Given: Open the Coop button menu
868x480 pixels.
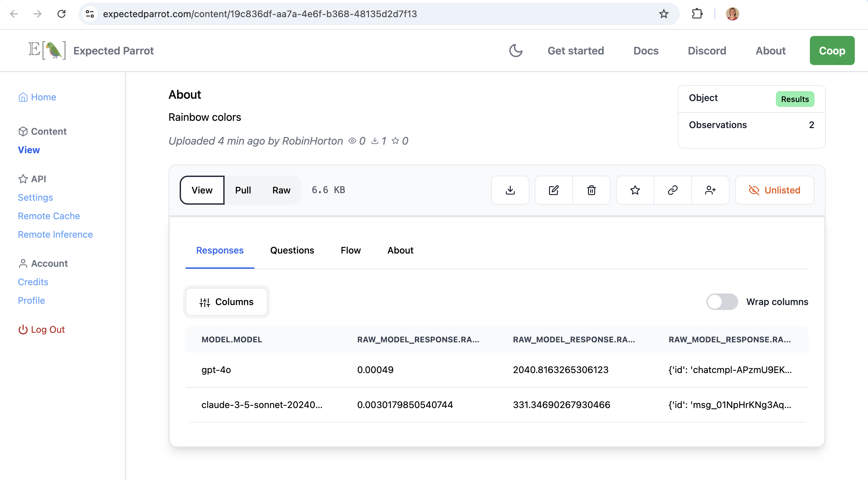Looking at the screenshot, I should (x=832, y=50).
